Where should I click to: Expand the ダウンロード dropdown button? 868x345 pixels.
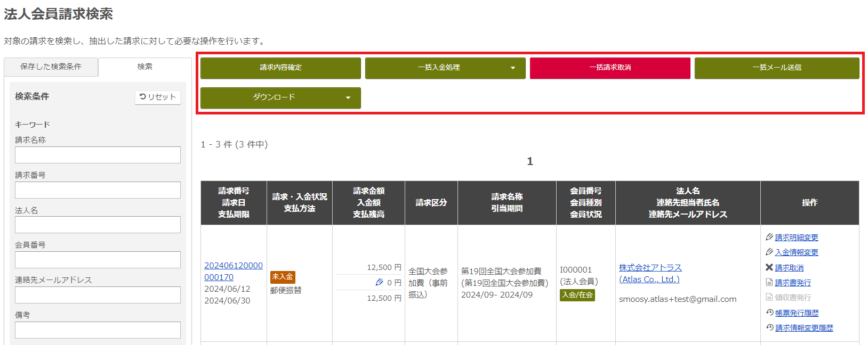pos(280,97)
